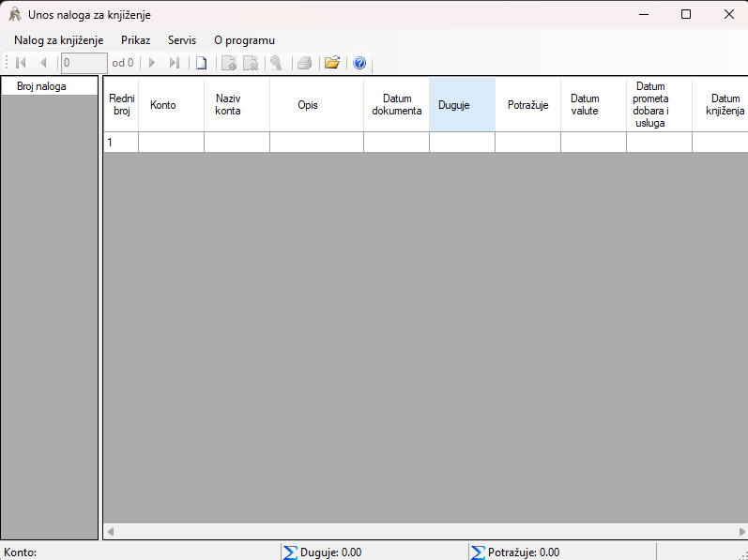
Task: Click the Potražuje cell in row 1
Action: point(528,142)
